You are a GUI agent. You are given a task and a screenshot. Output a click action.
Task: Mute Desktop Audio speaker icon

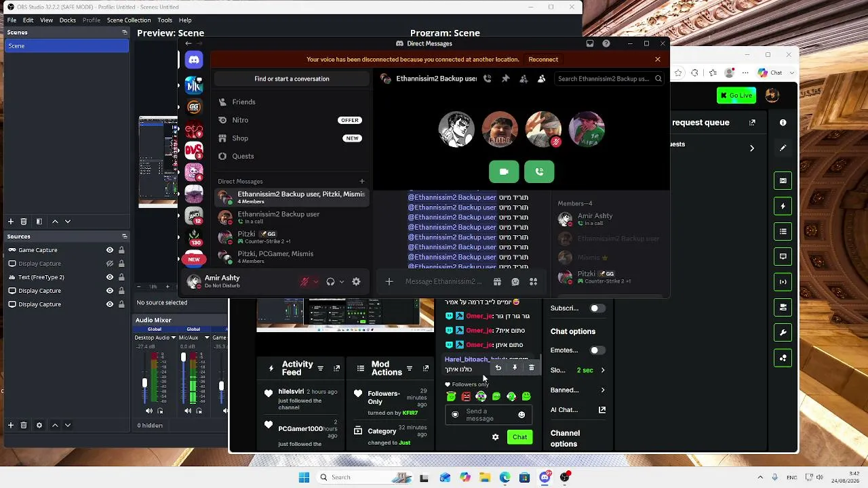point(149,411)
